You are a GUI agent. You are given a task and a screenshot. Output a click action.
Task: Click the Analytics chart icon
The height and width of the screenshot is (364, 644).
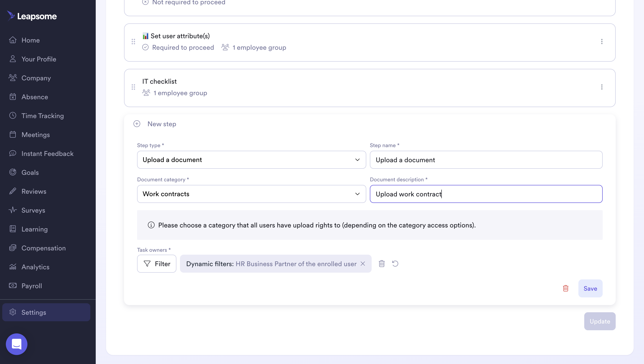[x=13, y=267]
